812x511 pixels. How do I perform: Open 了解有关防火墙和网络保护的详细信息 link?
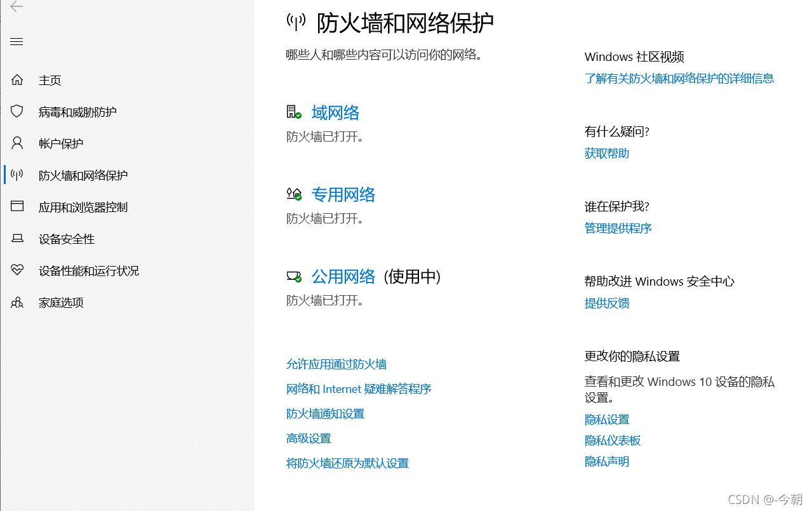pos(679,78)
